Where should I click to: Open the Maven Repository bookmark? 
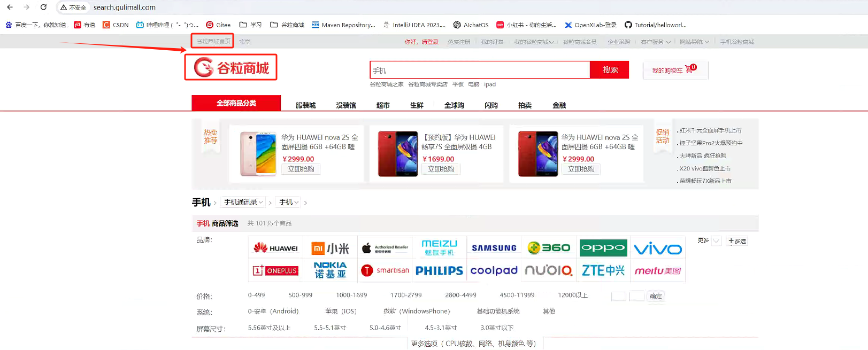tap(343, 25)
